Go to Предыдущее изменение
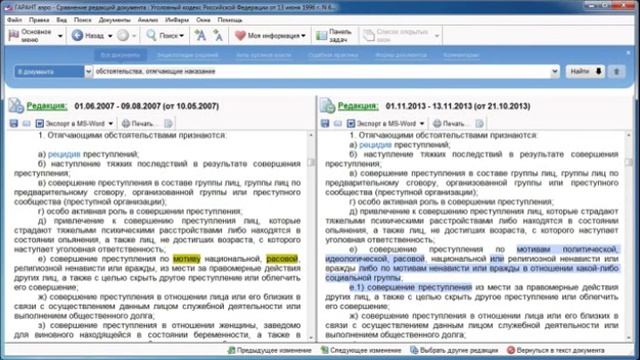 (x=269, y=350)
